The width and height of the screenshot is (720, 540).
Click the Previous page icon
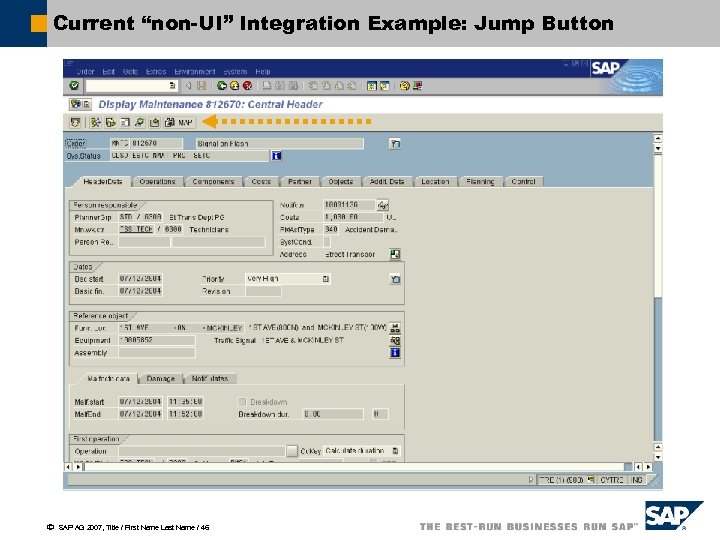click(326, 85)
